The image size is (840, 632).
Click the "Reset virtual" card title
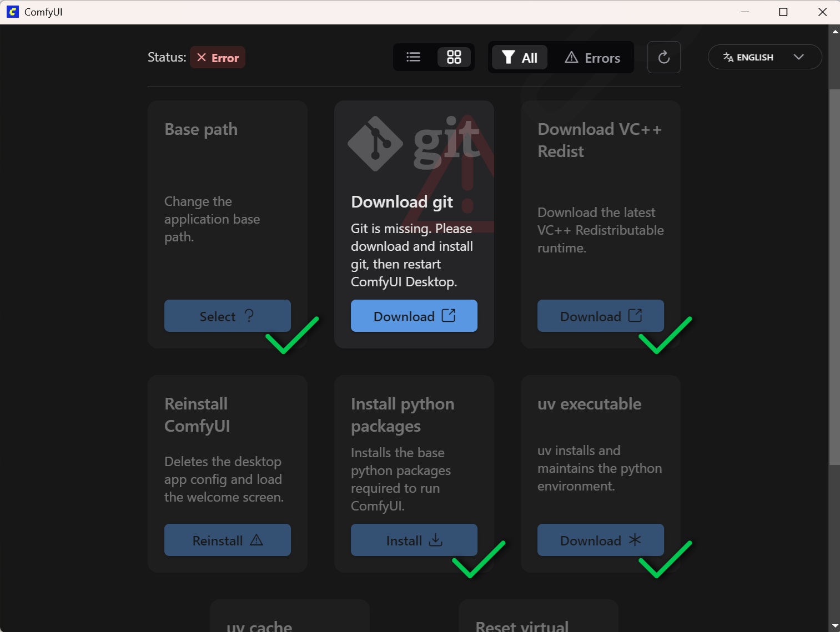click(522, 626)
